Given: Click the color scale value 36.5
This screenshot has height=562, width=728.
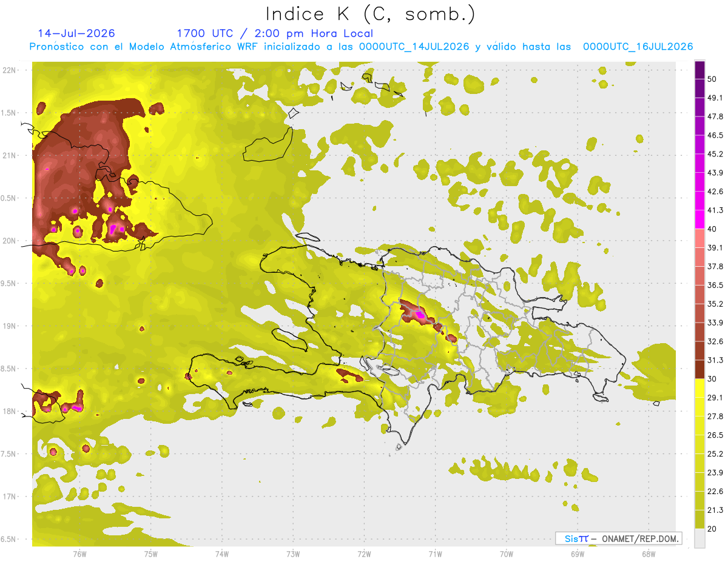Looking at the screenshot, I should (x=715, y=285).
